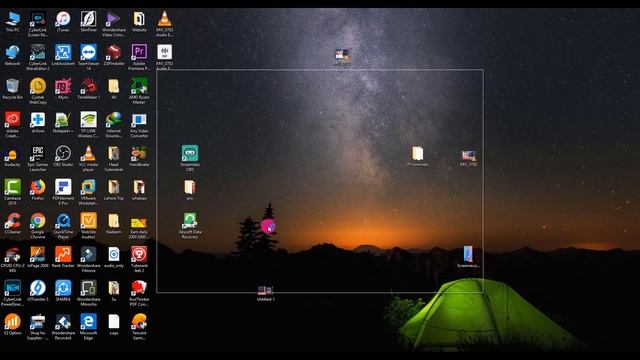This screenshot has height=360, width=640.
Task: Launch Audacity from desktop
Action: [x=13, y=157]
